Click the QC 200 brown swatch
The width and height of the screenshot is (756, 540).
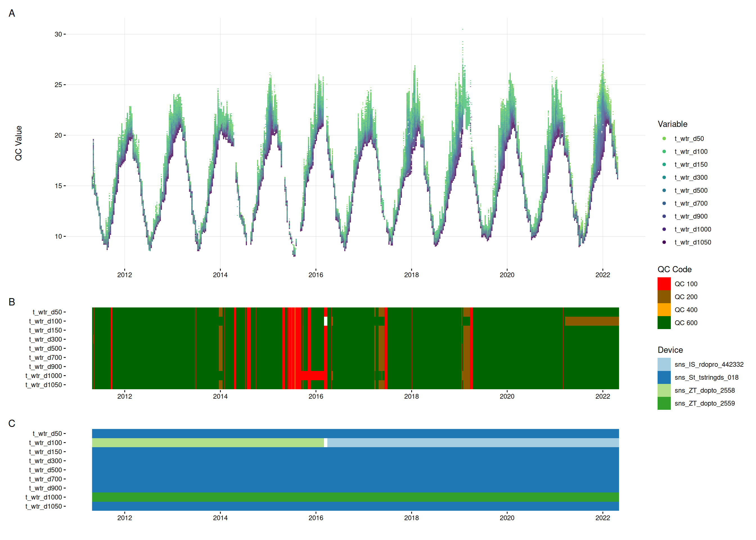tap(664, 297)
